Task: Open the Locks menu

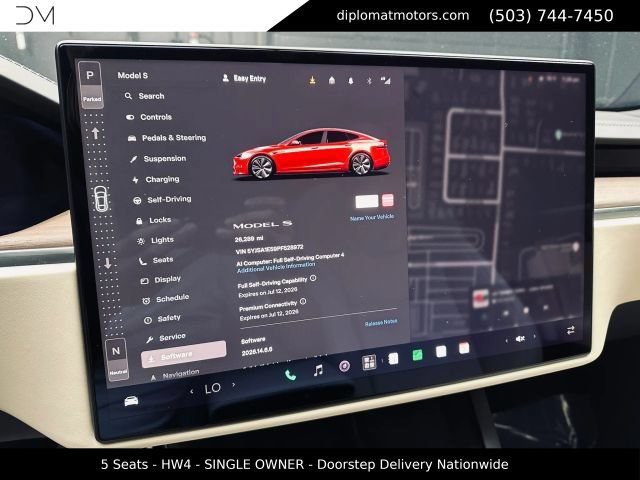Action: (x=153, y=220)
